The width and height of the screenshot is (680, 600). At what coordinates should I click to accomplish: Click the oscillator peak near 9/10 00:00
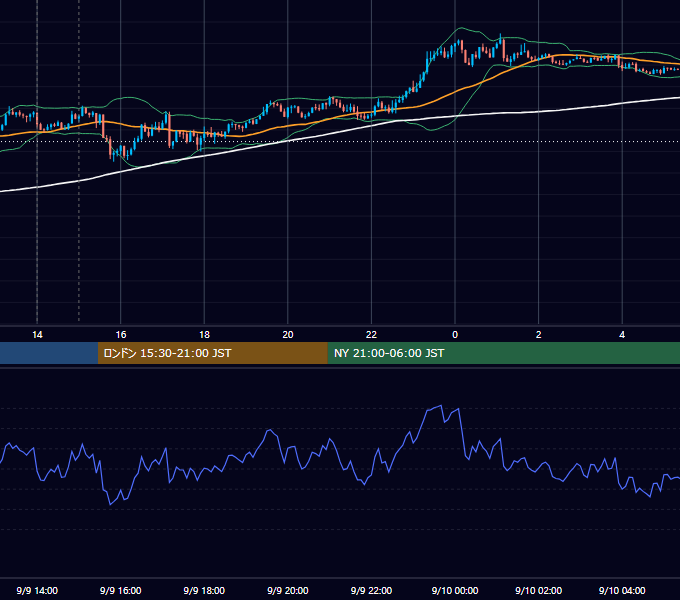(441, 406)
